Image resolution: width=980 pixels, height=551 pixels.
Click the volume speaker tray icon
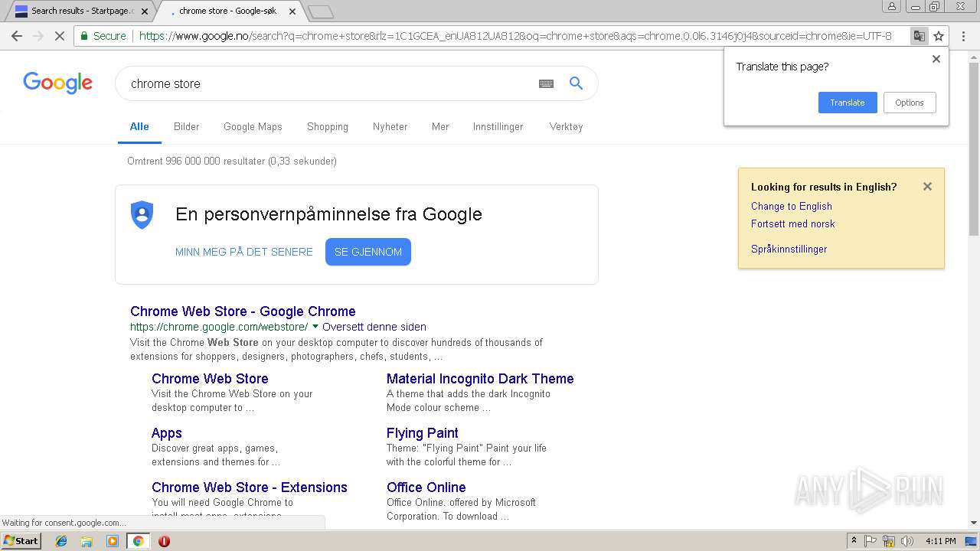click(x=906, y=541)
